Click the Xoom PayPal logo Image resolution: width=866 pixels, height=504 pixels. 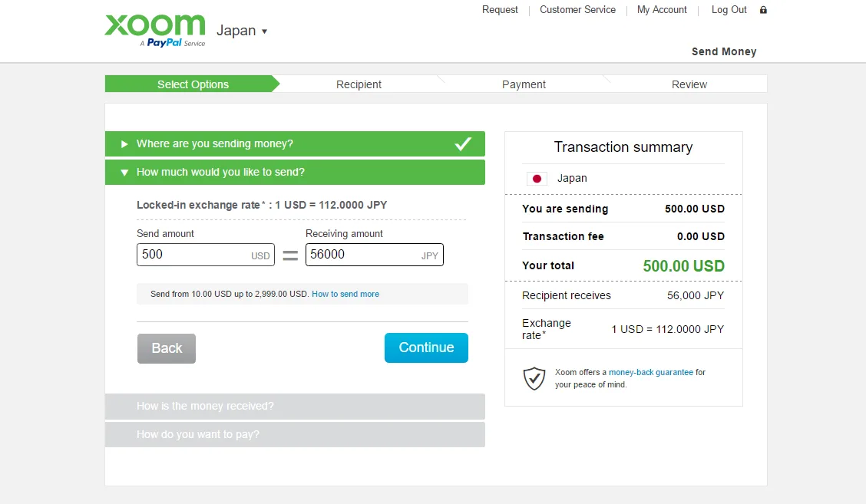point(155,29)
